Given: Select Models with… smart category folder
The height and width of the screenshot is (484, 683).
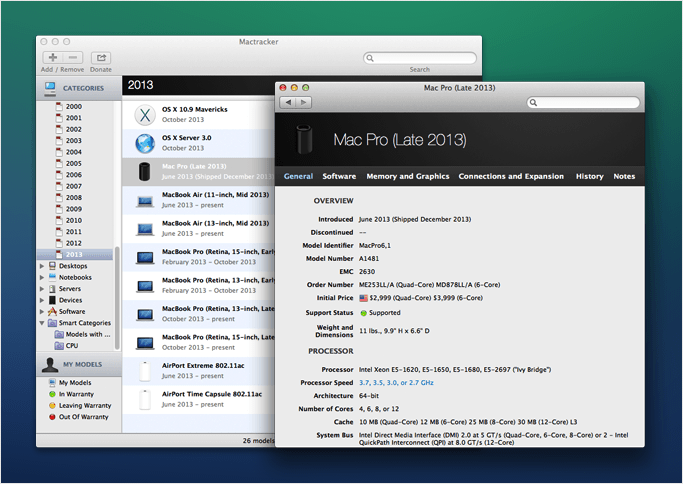Looking at the screenshot, I should (59, 334).
